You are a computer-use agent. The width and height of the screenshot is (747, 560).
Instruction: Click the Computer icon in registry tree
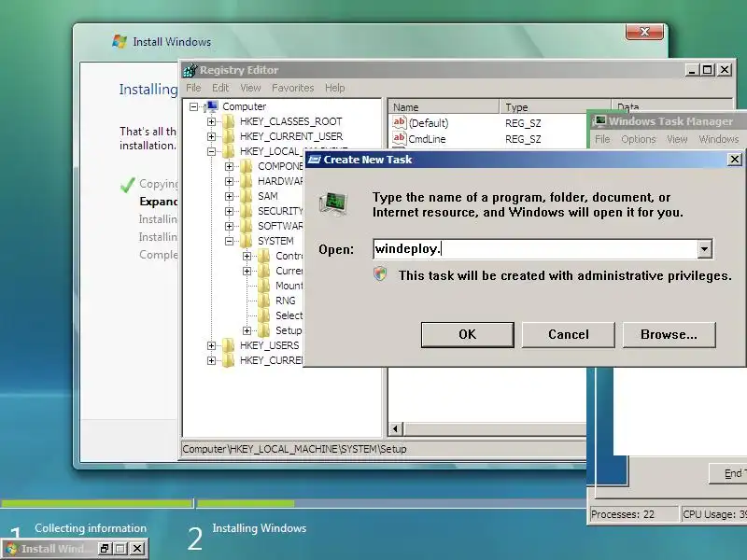coord(211,106)
